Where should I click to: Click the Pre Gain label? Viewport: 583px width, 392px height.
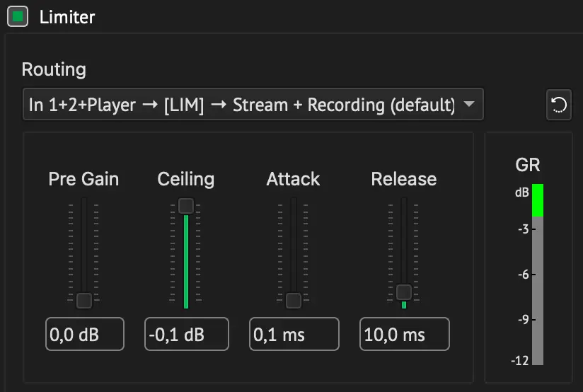point(83,179)
